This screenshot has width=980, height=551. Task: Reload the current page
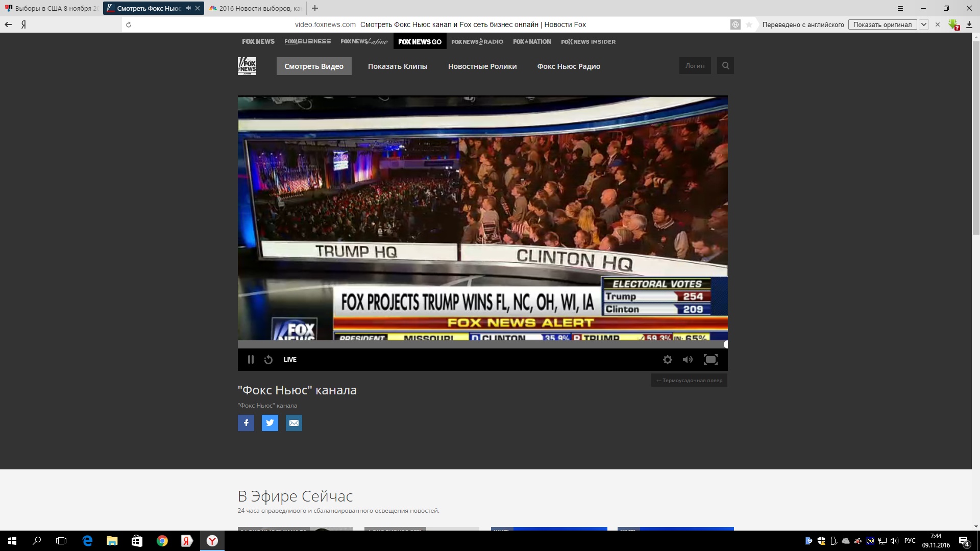click(x=129, y=24)
